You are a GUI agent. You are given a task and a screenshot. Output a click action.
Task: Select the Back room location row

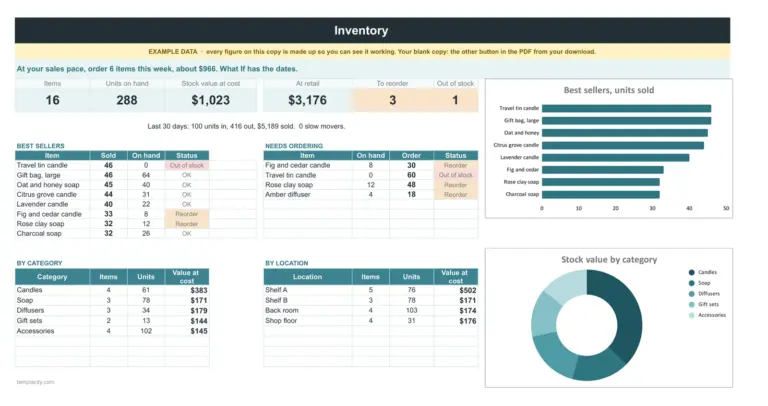371,310
